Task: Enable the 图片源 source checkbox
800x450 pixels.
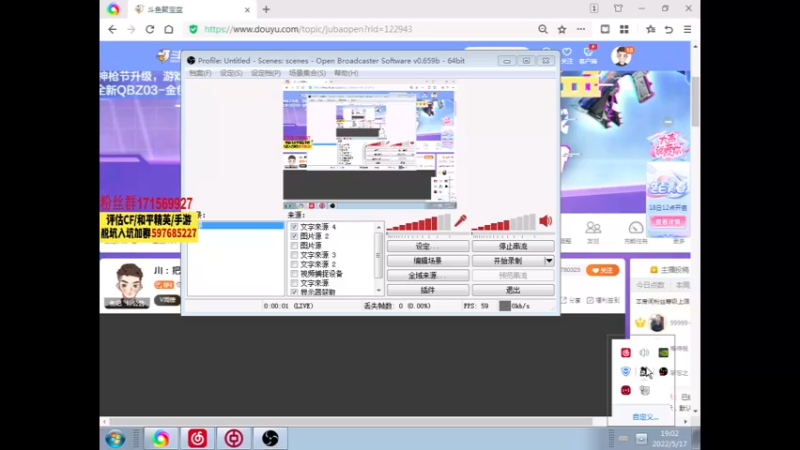Action: pos(294,245)
